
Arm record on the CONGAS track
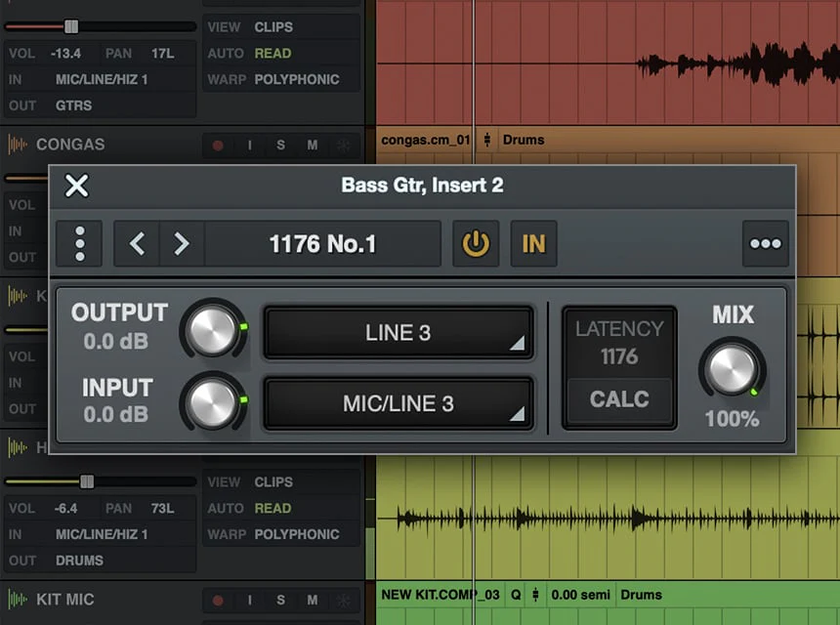pos(218,146)
